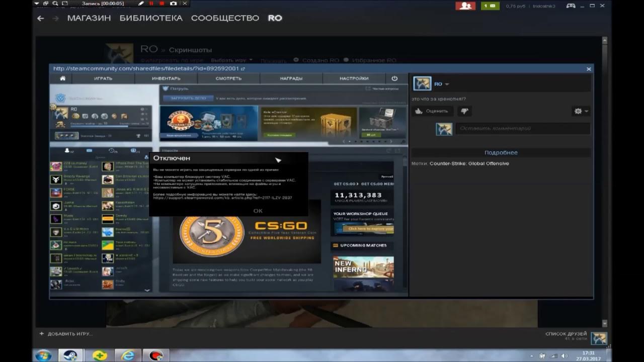Switch to Big Picture mode controller icon

point(571,6)
